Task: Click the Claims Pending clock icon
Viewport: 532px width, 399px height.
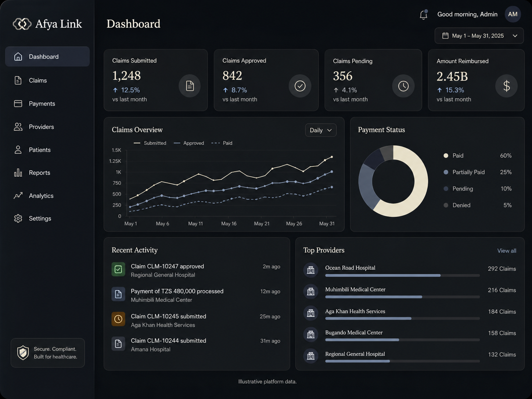Action: (x=403, y=86)
